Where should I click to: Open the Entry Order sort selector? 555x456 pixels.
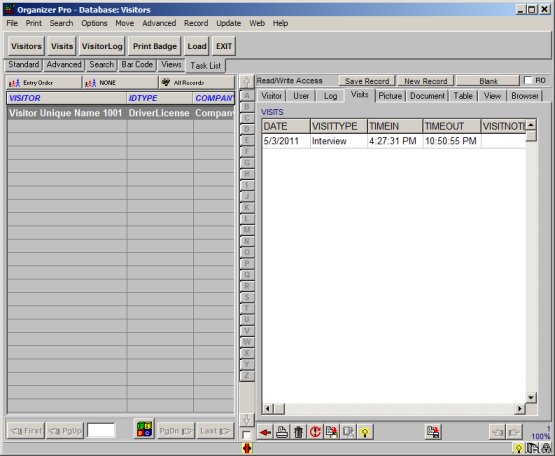click(44, 83)
